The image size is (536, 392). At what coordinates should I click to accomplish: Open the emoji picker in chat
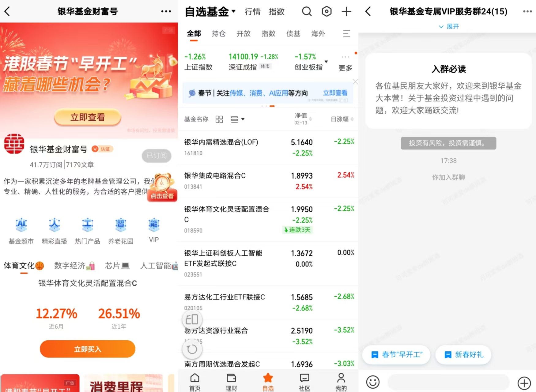click(x=373, y=382)
